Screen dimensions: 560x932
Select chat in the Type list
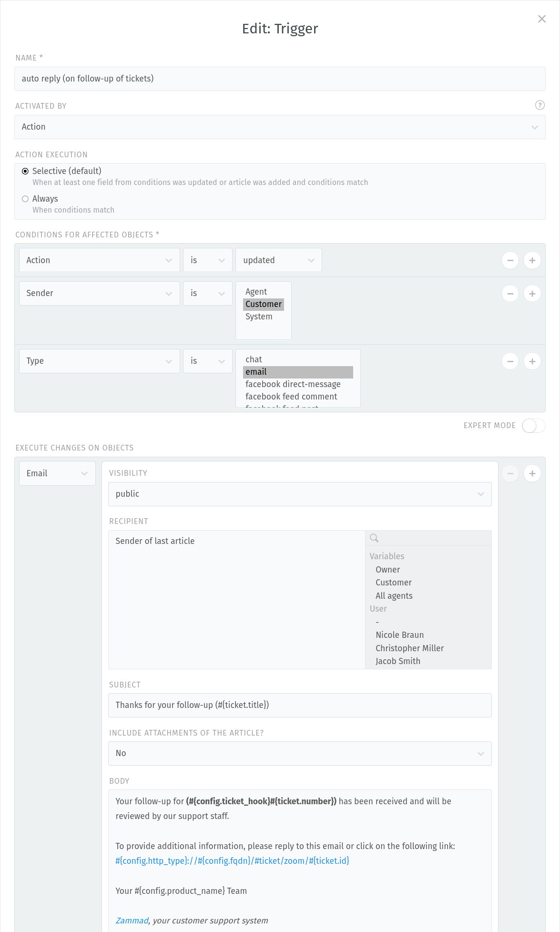[298, 359]
